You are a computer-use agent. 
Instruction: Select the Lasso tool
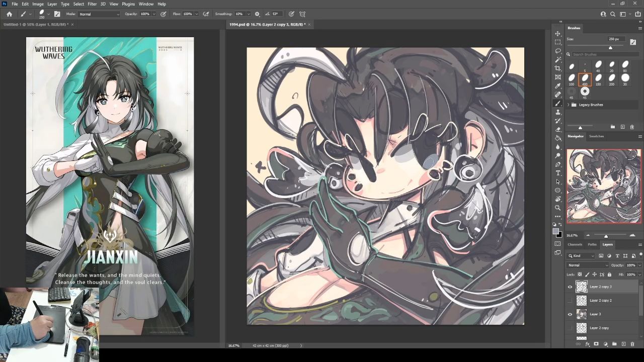click(x=558, y=51)
